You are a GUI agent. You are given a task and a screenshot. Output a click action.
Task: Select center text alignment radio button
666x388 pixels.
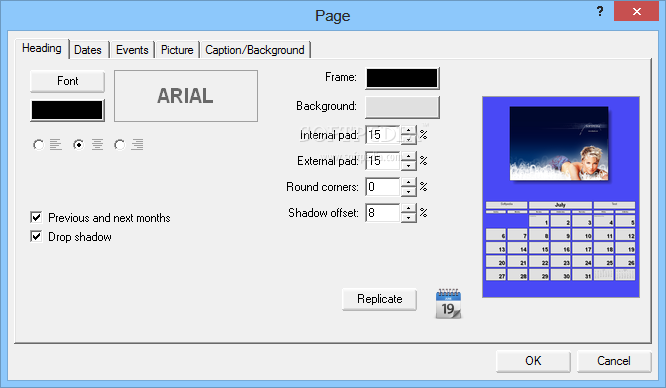pyautogui.click(x=78, y=145)
